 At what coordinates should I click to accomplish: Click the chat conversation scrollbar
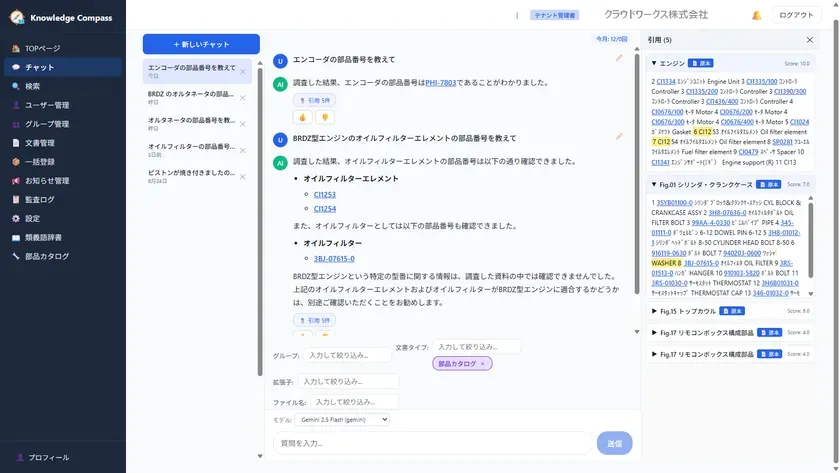(x=636, y=172)
